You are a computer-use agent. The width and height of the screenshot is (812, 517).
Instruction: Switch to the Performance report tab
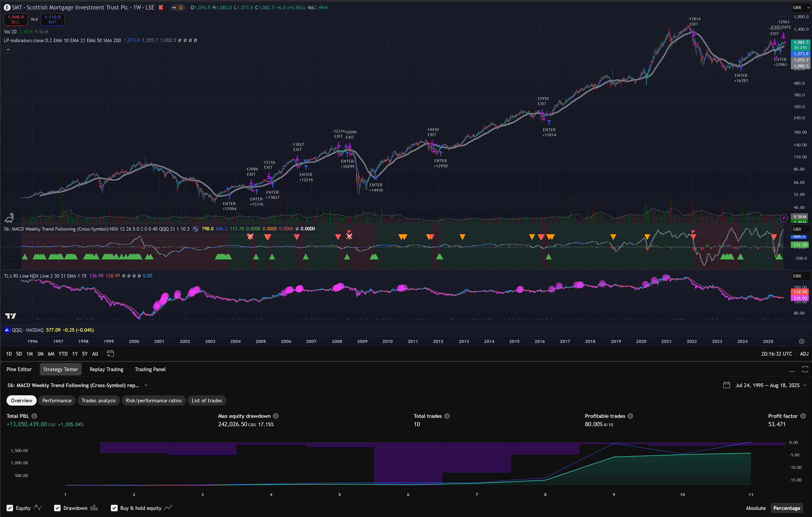[57, 401]
